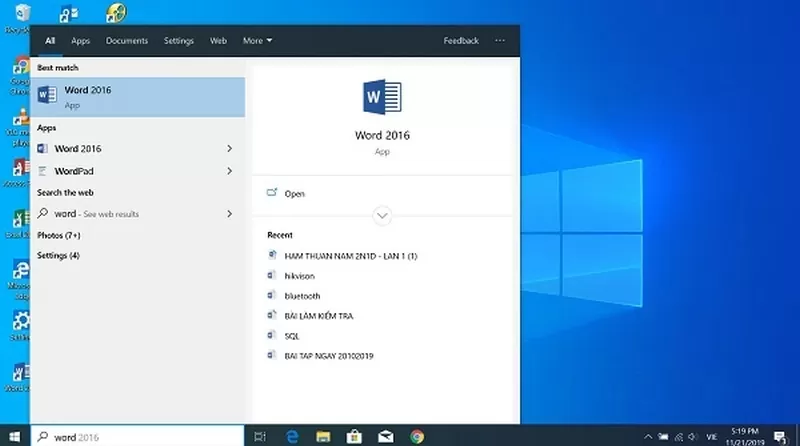Click the Open icon in the preview pane
This screenshot has width=800, height=446.
pyautogui.click(x=272, y=192)
